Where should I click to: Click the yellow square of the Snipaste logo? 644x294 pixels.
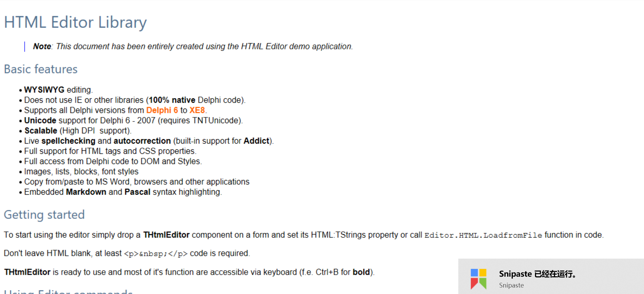click(482, 273)
